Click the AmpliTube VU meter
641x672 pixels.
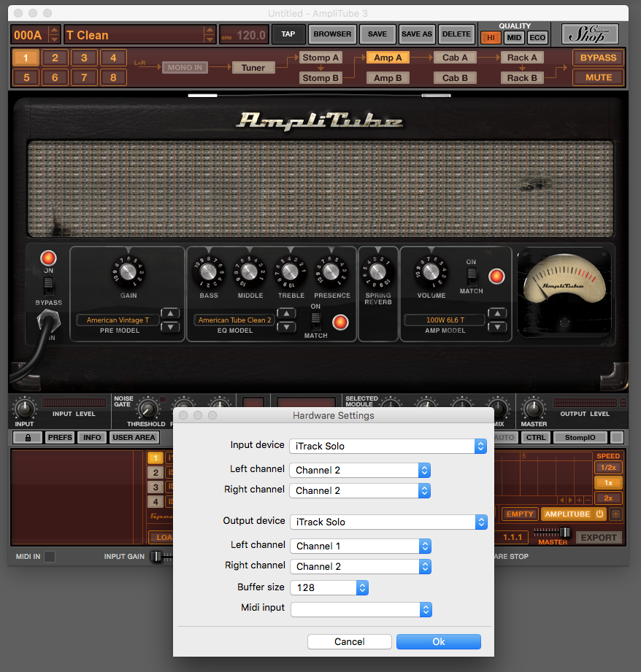[x=562, y=289]
